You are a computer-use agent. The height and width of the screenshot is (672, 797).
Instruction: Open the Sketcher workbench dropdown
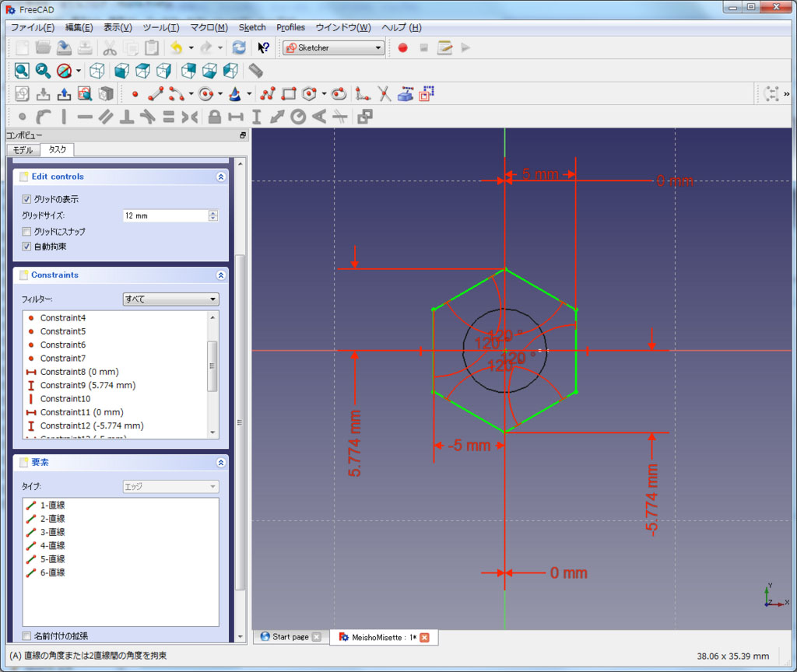pyautogui.click(x=334, y=47)
